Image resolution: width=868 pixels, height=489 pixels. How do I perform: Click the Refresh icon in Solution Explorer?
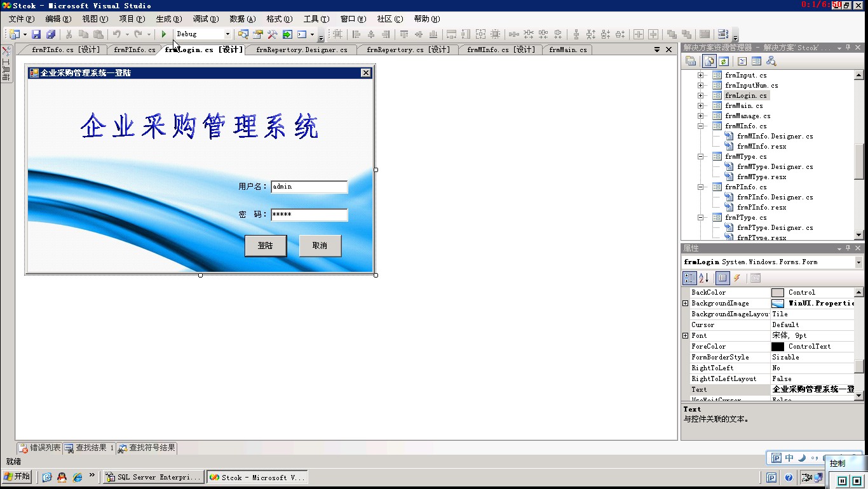coord(724,62)
